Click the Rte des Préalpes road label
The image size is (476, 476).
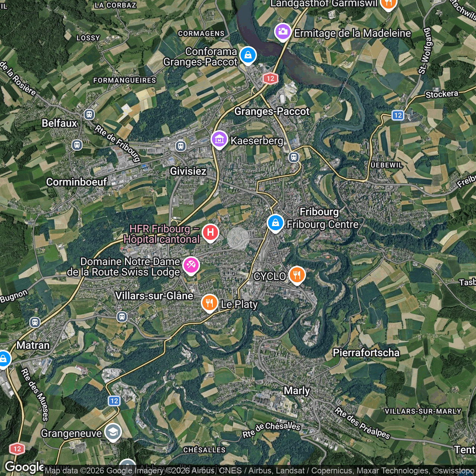362,423
